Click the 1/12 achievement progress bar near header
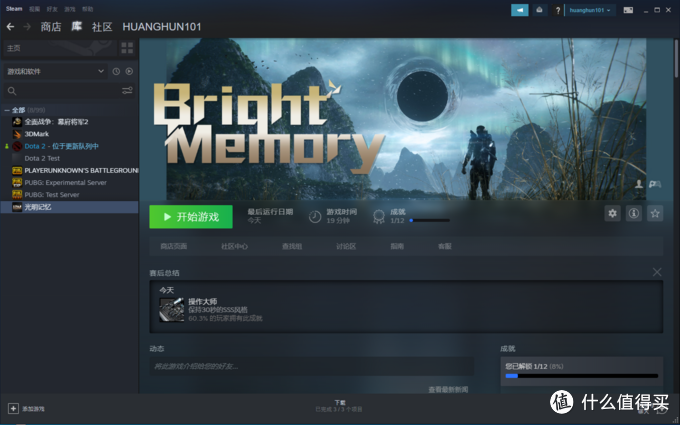The image size is (680, 425). [x=429, y=220]
